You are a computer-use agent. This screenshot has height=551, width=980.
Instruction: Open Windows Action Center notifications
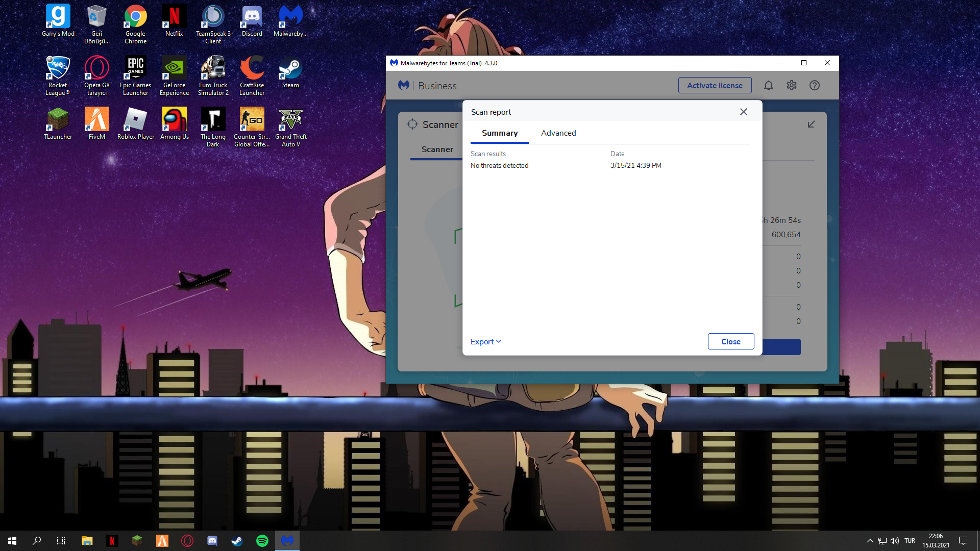963,541
